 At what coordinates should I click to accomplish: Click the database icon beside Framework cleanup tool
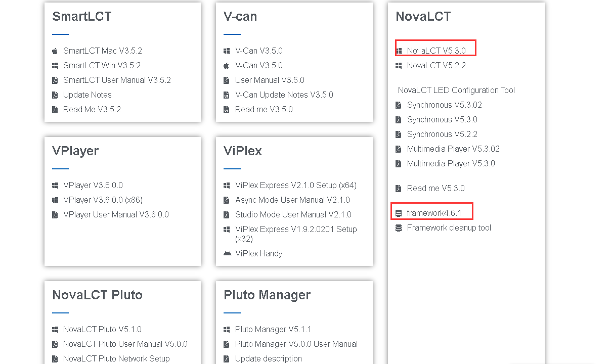pos(399,228)
